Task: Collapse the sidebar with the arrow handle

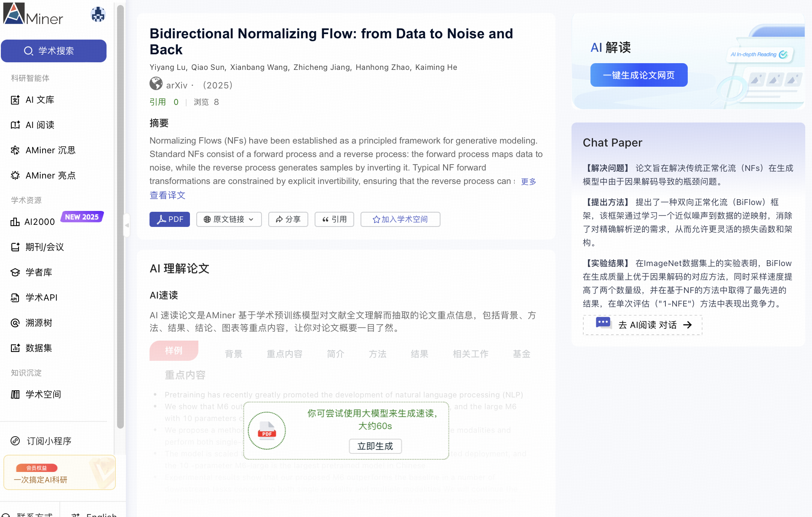Action: click(x=127, y=225)
